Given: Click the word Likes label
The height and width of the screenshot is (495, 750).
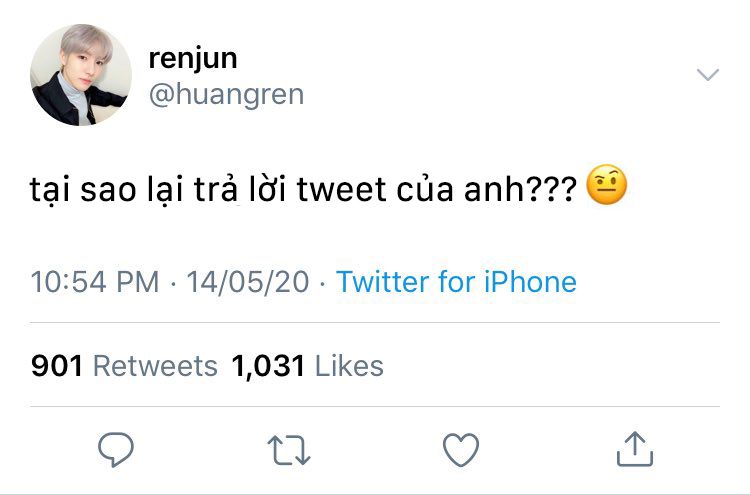Looking at the screenshot, I should pyautogui.click(x=349, y=366).
